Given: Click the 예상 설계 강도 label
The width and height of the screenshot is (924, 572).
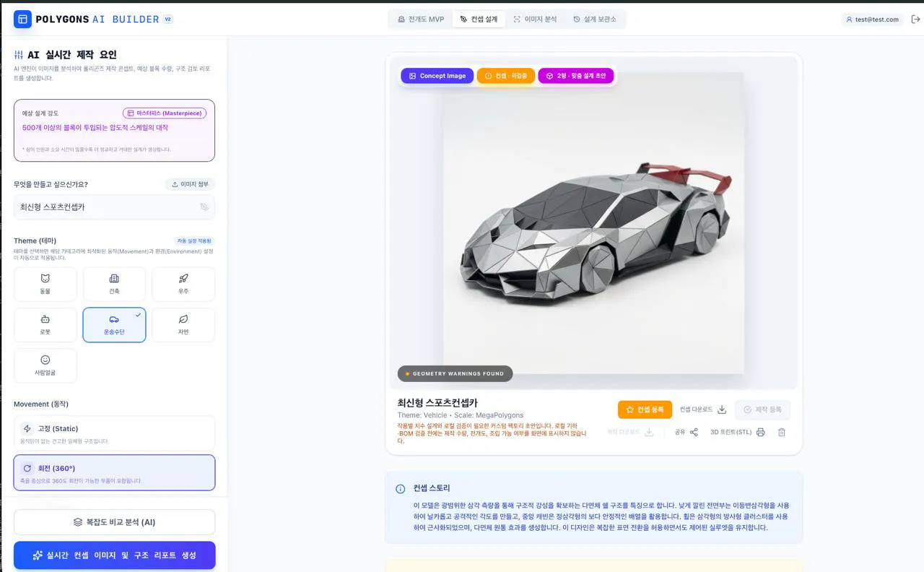Looking at the screenshot, I should (x=40, y=113).
